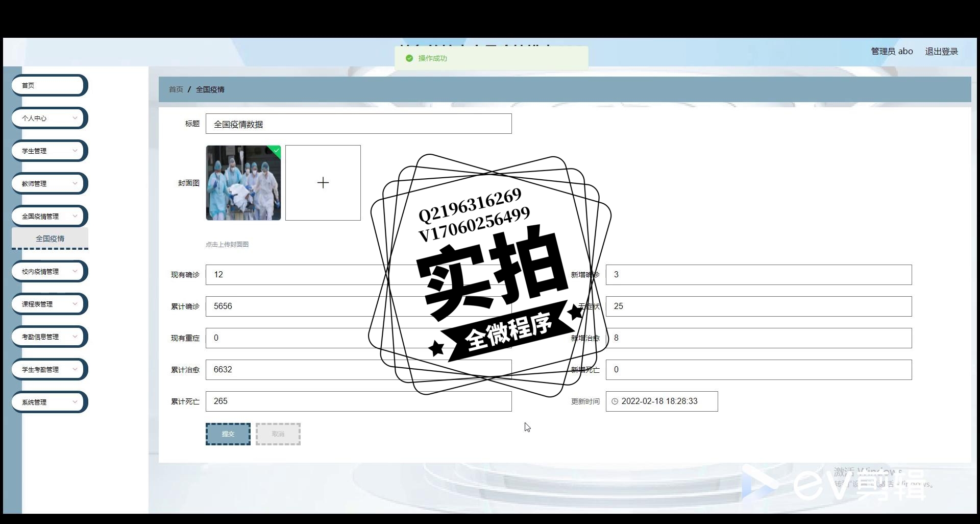The height and width of the screenshot is (524, 980).
Task: Focus the 现有确诊 input field
Action: tap(359, 275)
